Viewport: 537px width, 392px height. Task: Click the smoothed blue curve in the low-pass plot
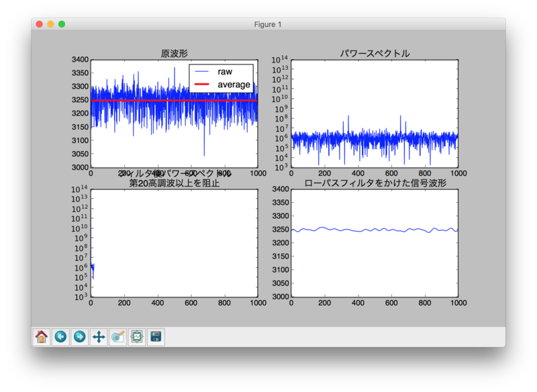375,230
